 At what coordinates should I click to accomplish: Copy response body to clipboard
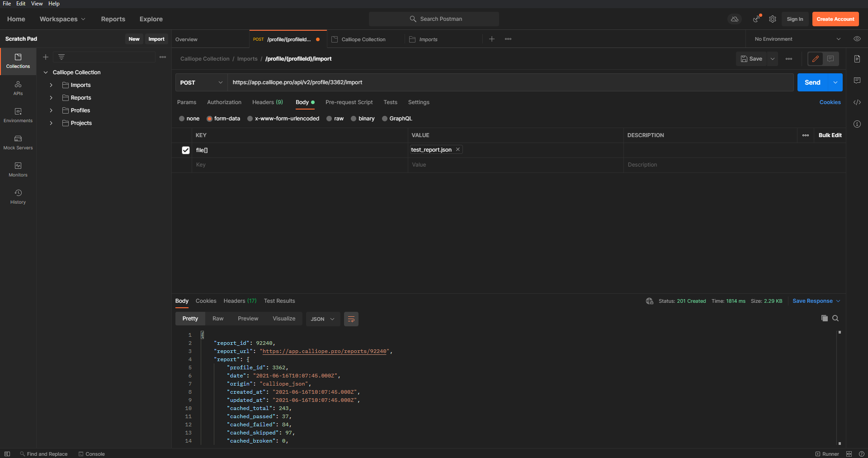(x=825, y=318)
